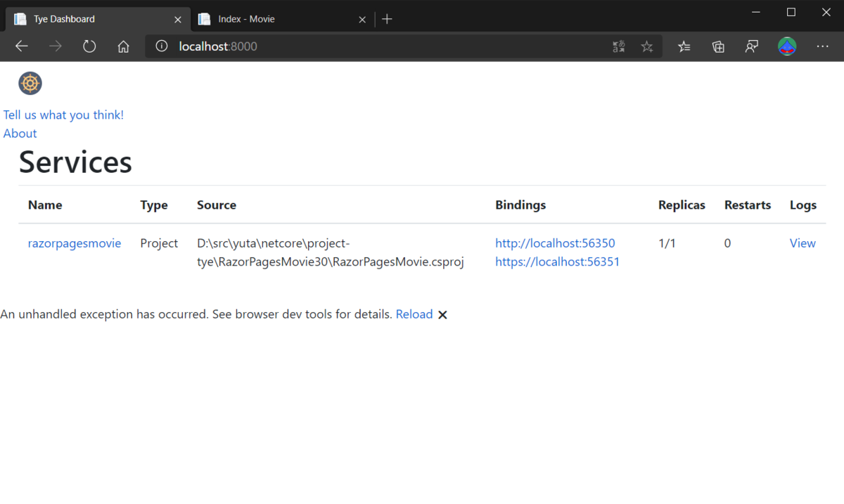Click the Project type cell
The image size is (844, 504).
159,243
